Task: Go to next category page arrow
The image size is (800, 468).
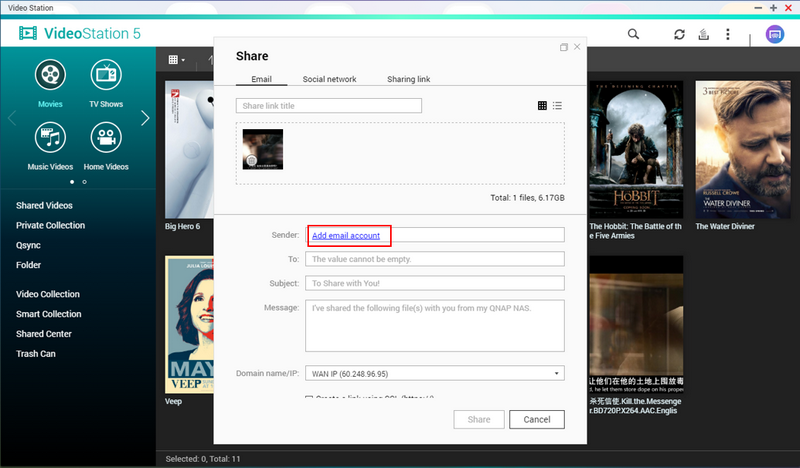Action: point(145,118)
